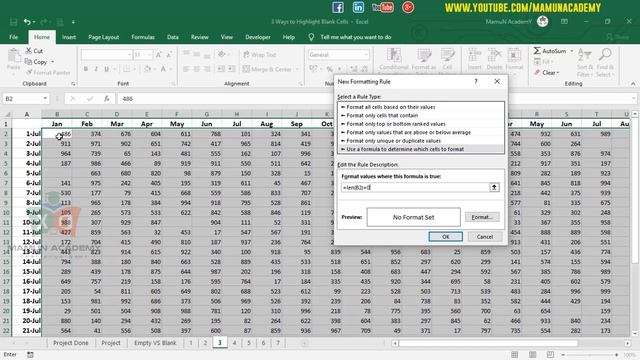
Task: Open the Name Box dropdown arrow
Action: 45,98
